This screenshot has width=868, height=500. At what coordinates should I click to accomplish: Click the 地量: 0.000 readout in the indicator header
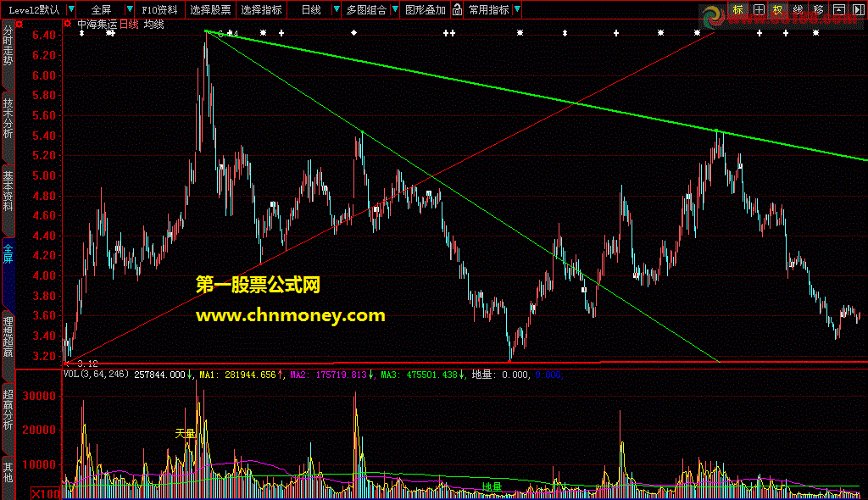[500, 375]
